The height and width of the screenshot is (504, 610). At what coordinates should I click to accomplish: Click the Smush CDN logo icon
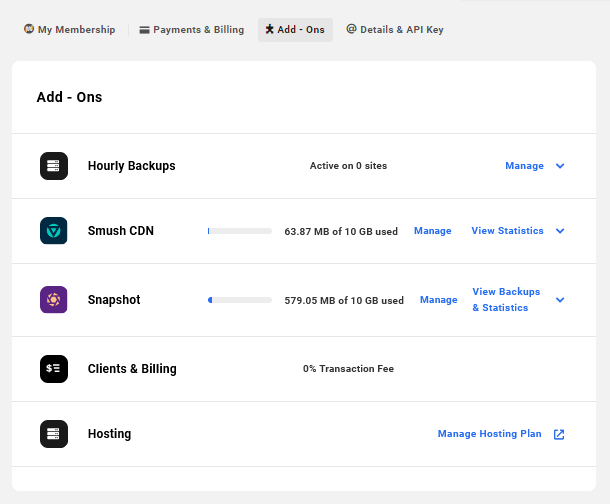click(54, 231)
